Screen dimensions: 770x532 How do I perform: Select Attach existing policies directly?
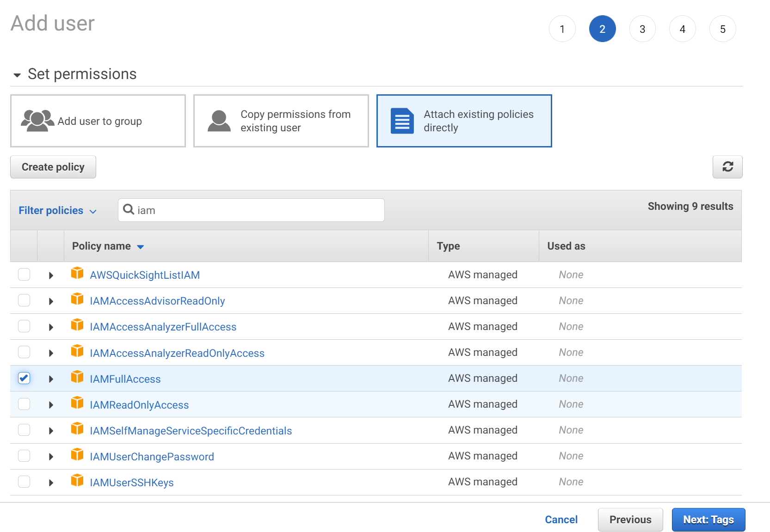pos(464,121)
